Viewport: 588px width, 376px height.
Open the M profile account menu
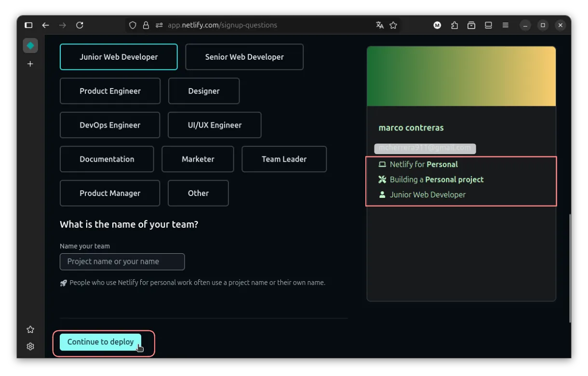click(437, 25)
